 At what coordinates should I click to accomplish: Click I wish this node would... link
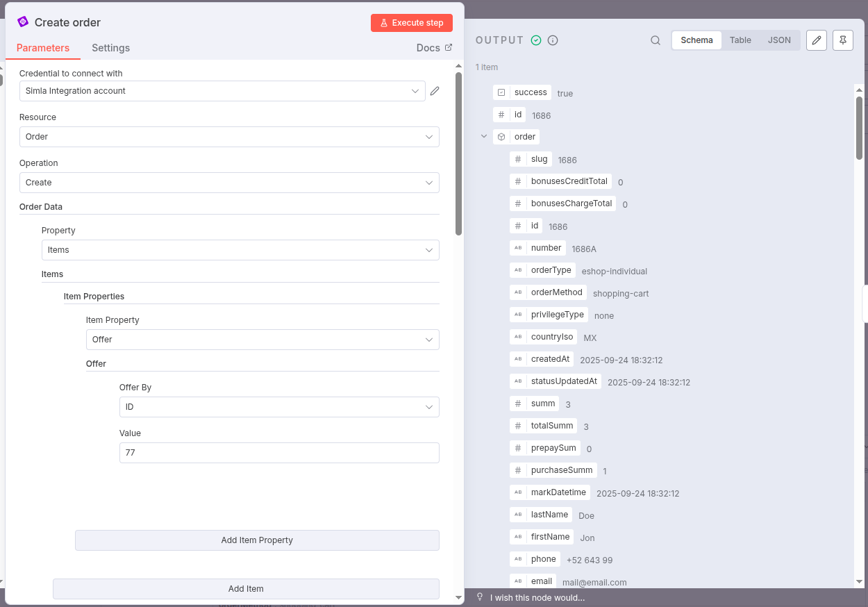click(537, 597)
